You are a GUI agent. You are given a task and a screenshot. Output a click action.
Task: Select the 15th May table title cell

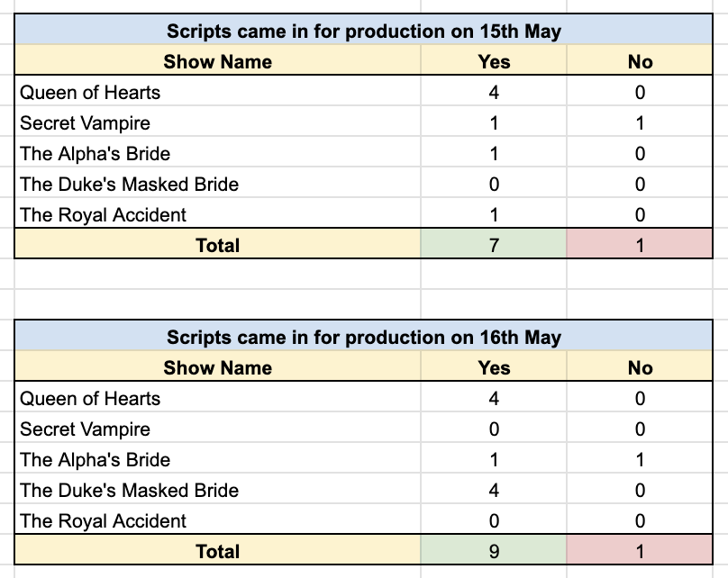[x=363, y=30]
